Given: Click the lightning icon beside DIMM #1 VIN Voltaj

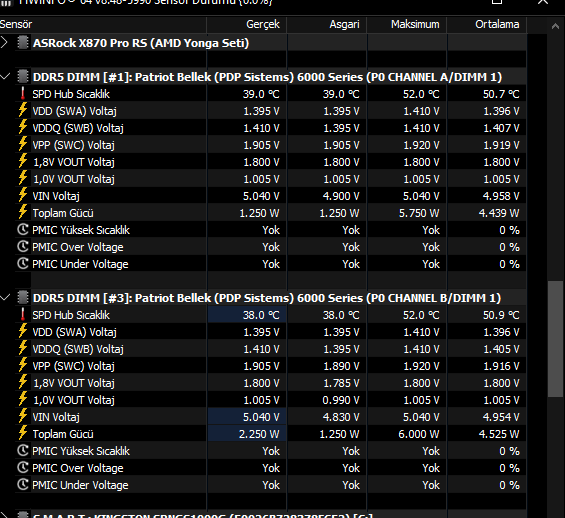Looking at the screenshot, I should [23, 195].
